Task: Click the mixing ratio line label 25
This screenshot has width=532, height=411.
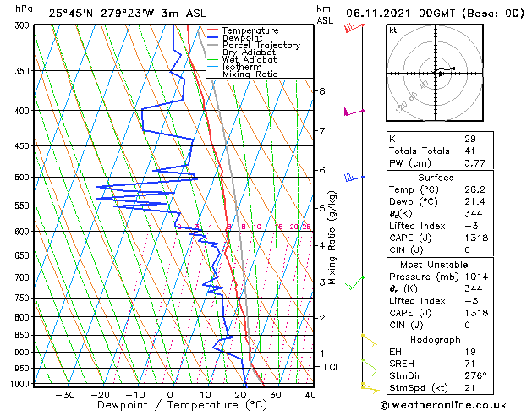Action: point(306,227)
